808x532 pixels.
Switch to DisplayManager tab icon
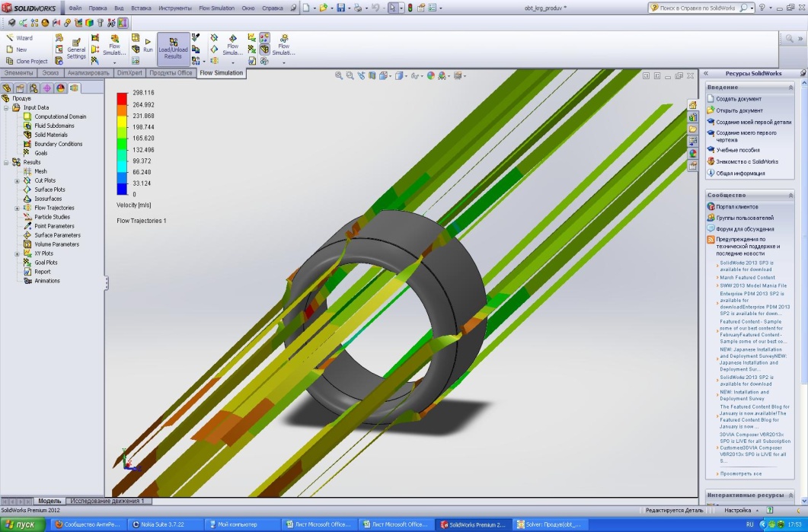[60, 88]
